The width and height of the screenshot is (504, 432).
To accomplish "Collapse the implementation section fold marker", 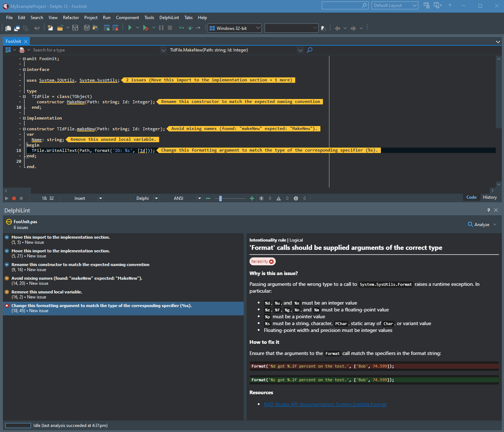I will pyautogui.click(x=24, y=118).
